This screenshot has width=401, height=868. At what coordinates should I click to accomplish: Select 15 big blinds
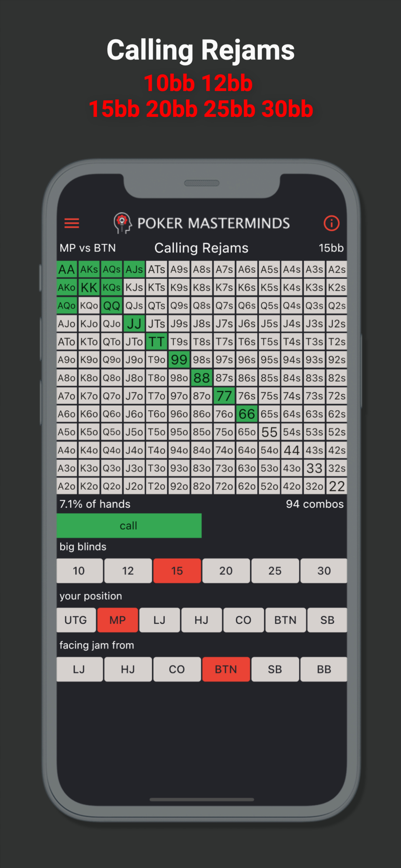(x=177, y=571)
